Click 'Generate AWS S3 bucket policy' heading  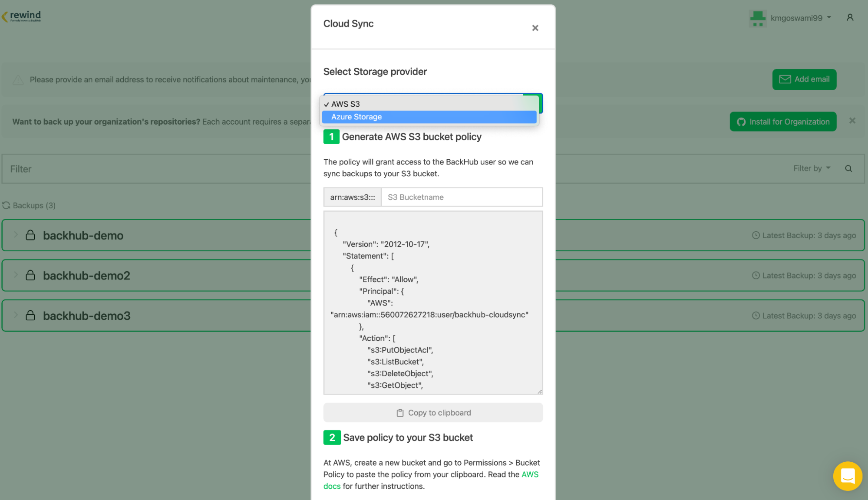412,137
